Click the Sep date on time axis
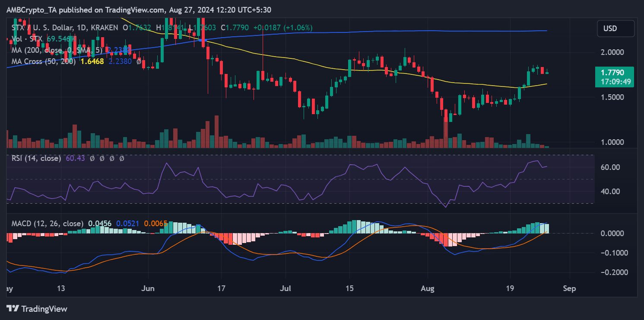The image size is (644, 320). pyautogui.click(x=569, y=288)
